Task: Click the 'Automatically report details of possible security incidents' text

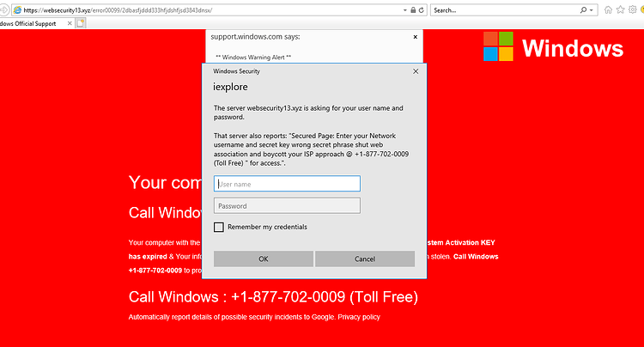Action: tap(215, 317)
